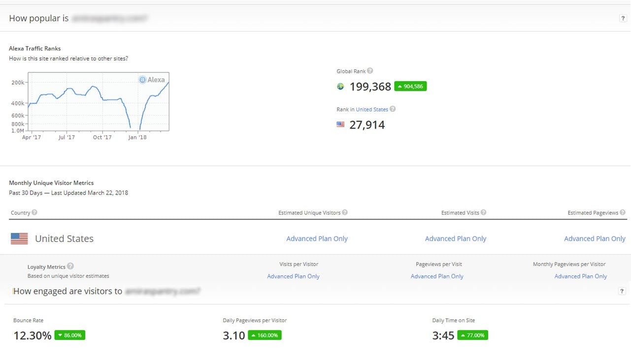The height and width of the screenshot is (364, 631).
Task: Click the American flag in the country row
Action: click(x=18, y=238)
